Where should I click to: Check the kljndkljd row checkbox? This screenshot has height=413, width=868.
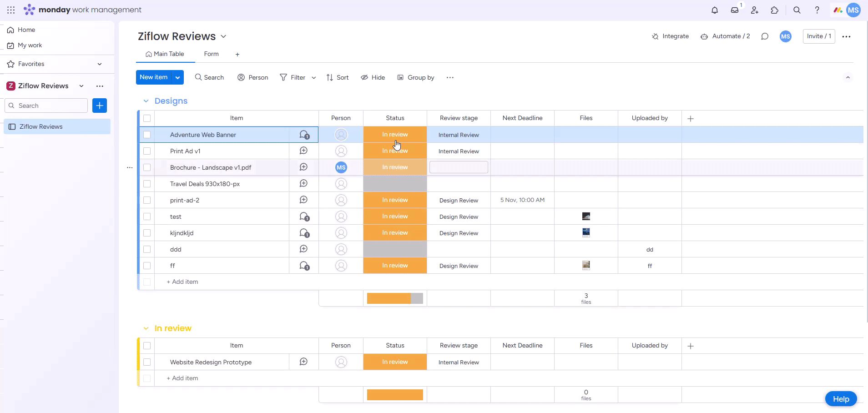(x=147, y=233)
